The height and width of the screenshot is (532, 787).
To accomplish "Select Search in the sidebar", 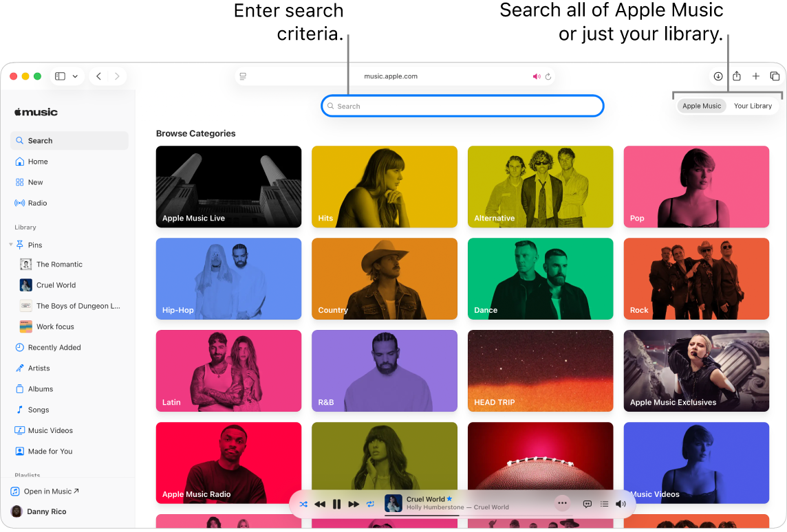I will pos(69,140).
